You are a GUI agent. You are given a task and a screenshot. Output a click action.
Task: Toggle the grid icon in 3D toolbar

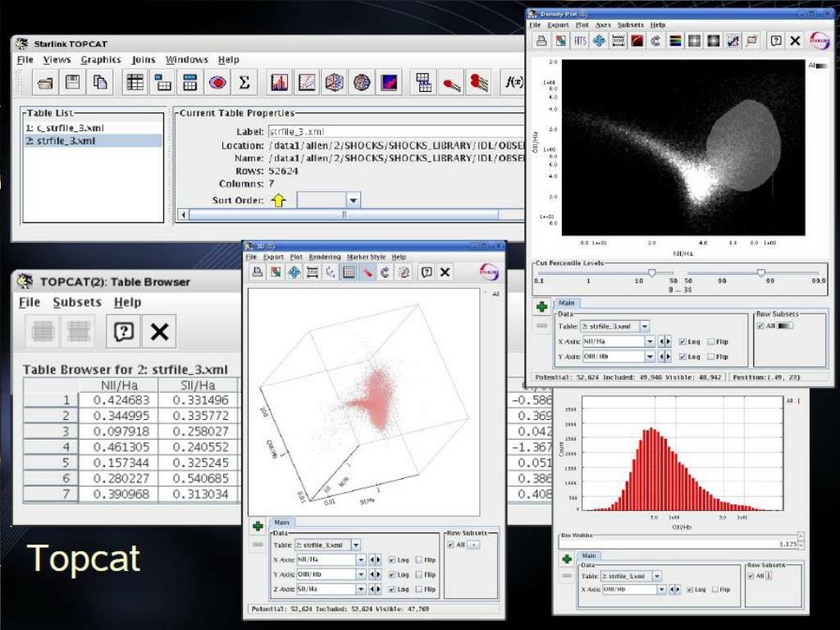click(349, 272)
